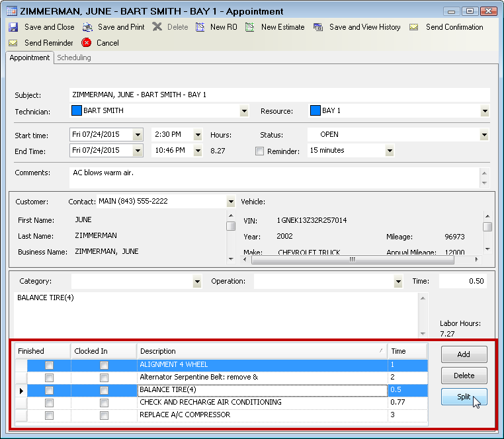Click the New RO icon
Viewport: 504px width, 439px height.
(200, 27)
